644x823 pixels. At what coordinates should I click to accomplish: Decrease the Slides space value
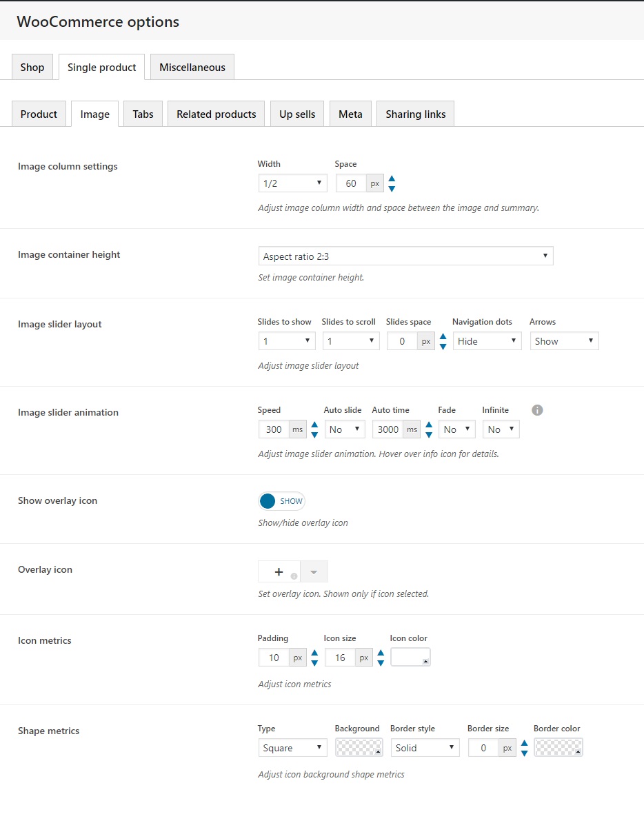[x=443, y=346]
